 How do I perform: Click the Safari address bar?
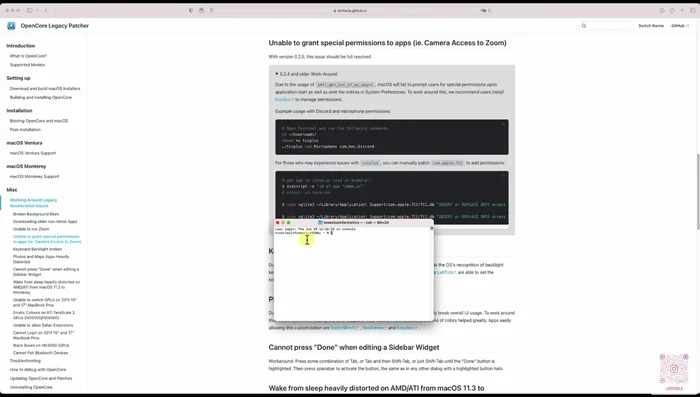click(350, 10)
